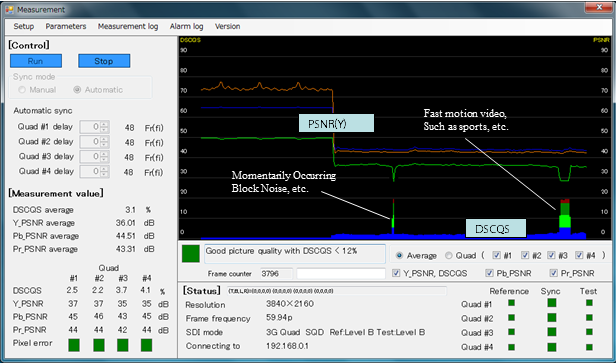Select the Average radio button
Image resolution: width=616 pixels, height=363 pixels.
pyautogui.click(x=400, y=256)
